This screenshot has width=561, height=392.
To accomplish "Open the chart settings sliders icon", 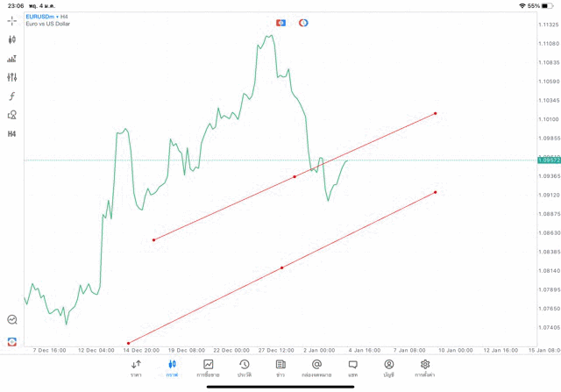I will pyautogui.click(x=12, y=77).
